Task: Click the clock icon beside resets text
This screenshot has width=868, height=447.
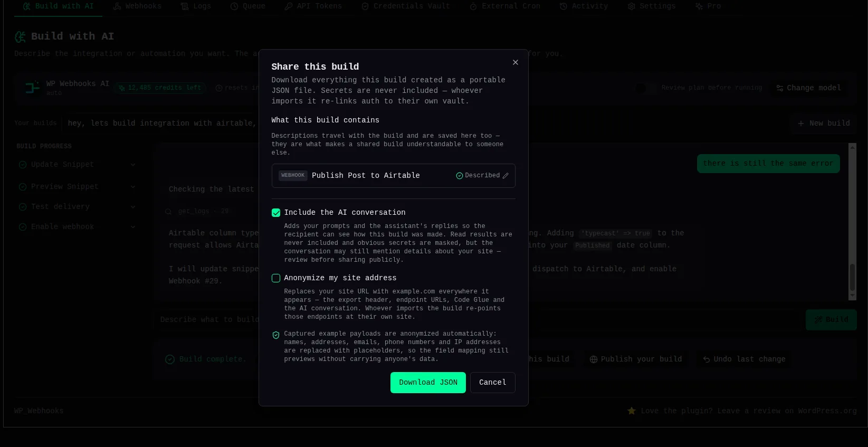Action: click(x=219, y=88)
